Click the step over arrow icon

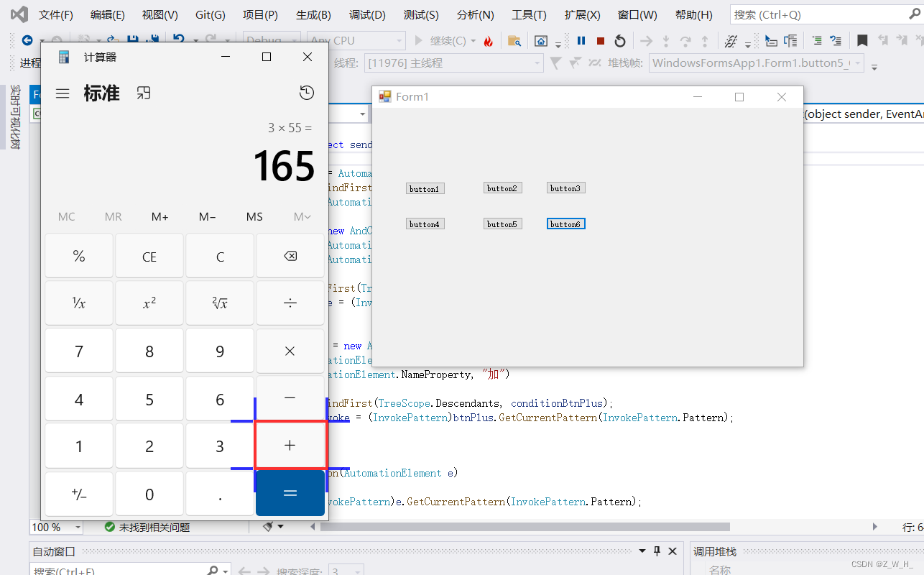(x=685, y=41)
